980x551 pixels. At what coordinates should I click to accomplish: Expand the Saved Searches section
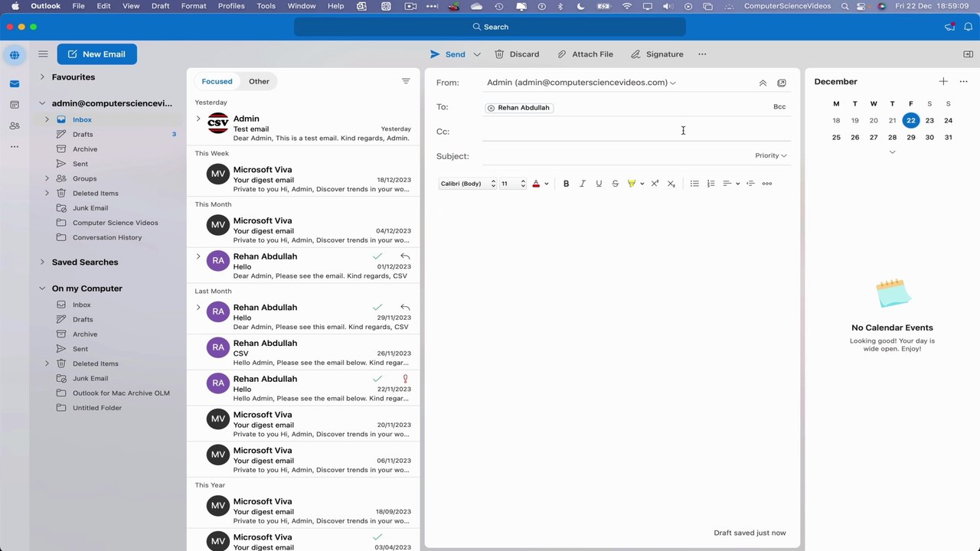42,262
